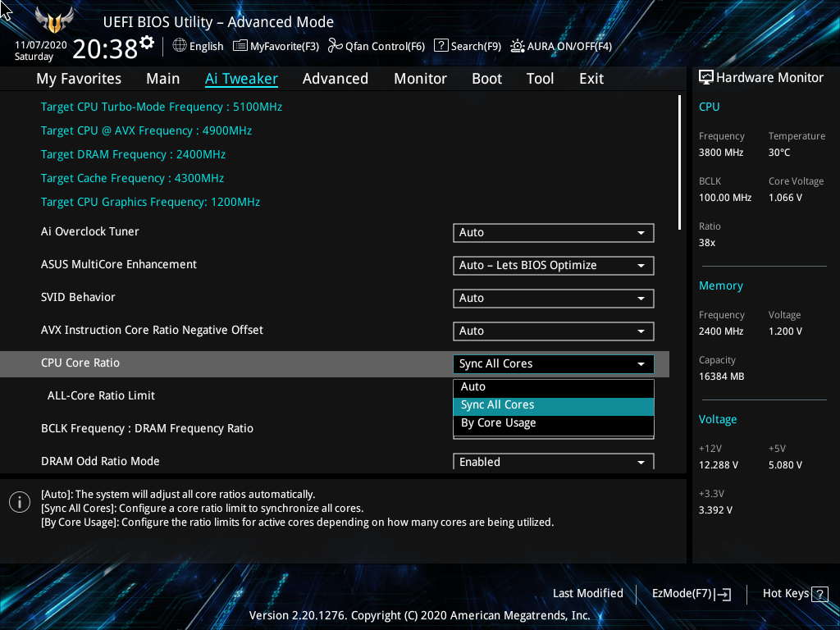
Task: Click SVID Behavior label
Action: (x=78, y=297)
